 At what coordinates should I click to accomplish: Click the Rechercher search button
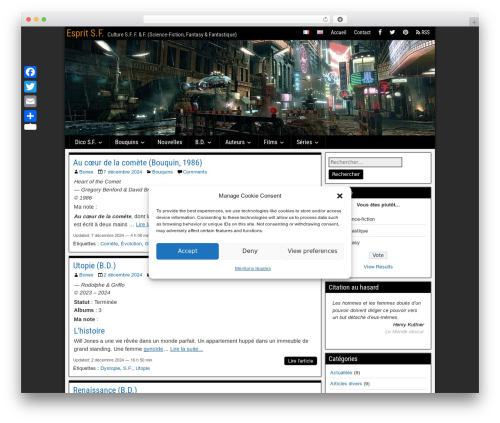(x=346, y=174)
